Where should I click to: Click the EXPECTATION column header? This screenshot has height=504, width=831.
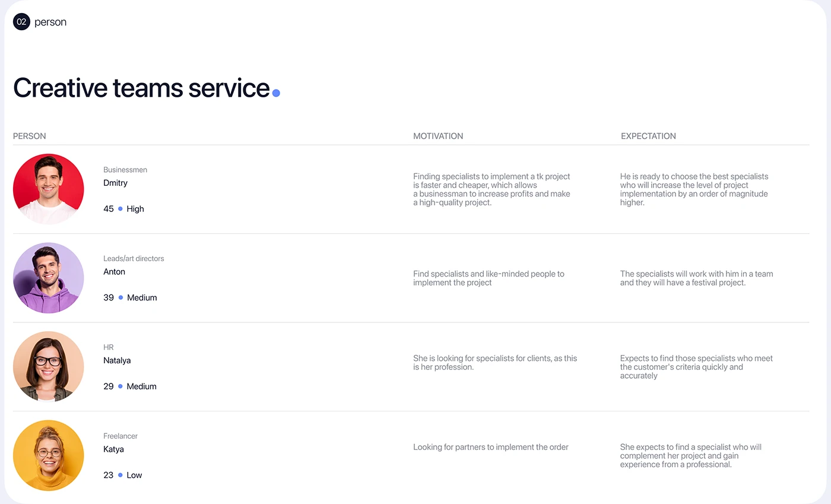point(648,136)
